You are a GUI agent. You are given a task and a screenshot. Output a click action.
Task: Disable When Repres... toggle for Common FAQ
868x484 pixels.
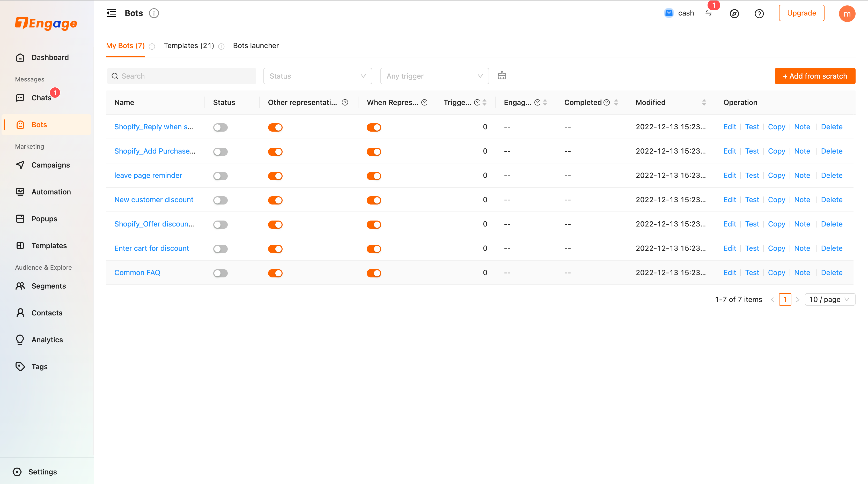click(x=374, y=273)
